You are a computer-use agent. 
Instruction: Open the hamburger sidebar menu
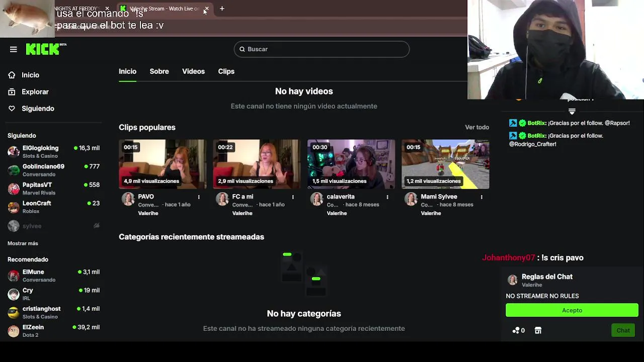tap(14, 49)
